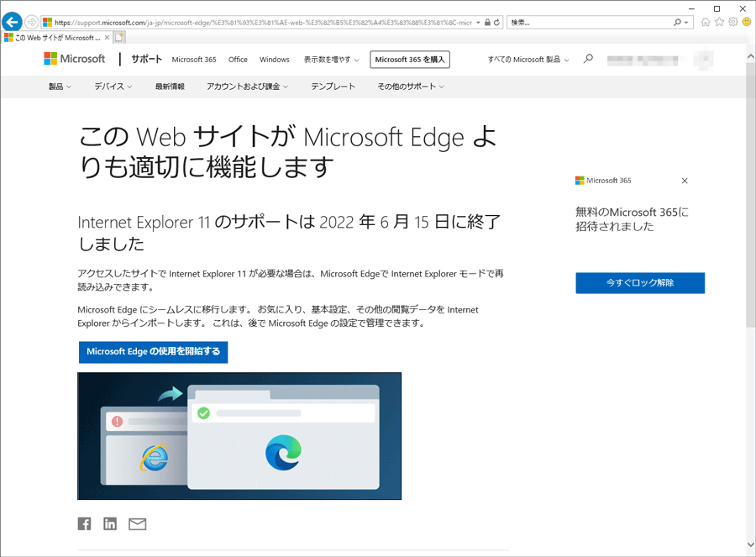This screenshot has height=557, width=756.
Task: Open Office nav link
Action: (x=238, y=60)
